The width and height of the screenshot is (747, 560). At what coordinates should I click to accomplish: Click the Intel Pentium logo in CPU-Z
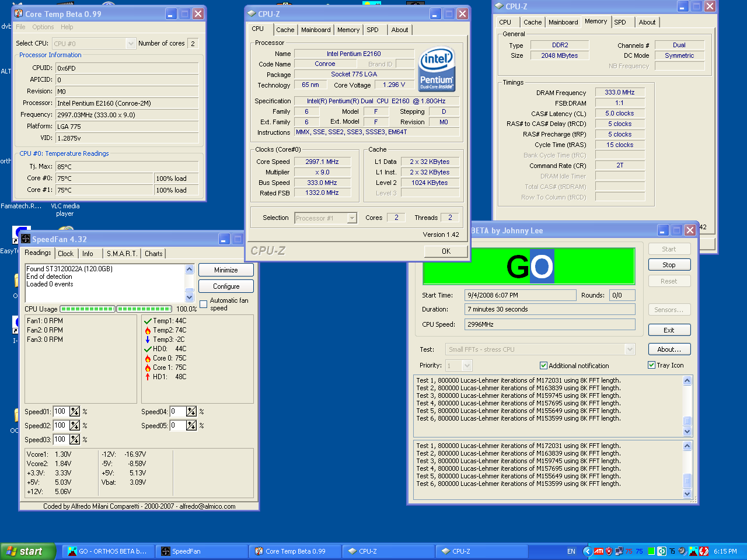[x=437, y=69]
